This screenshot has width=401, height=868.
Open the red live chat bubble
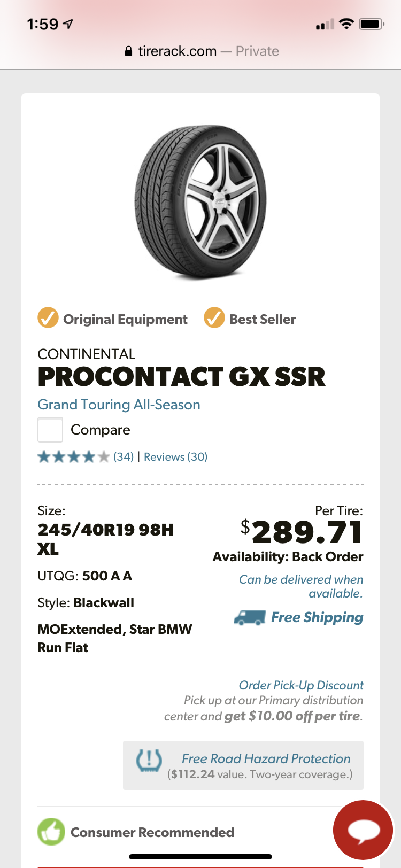(x=363, y=830)
